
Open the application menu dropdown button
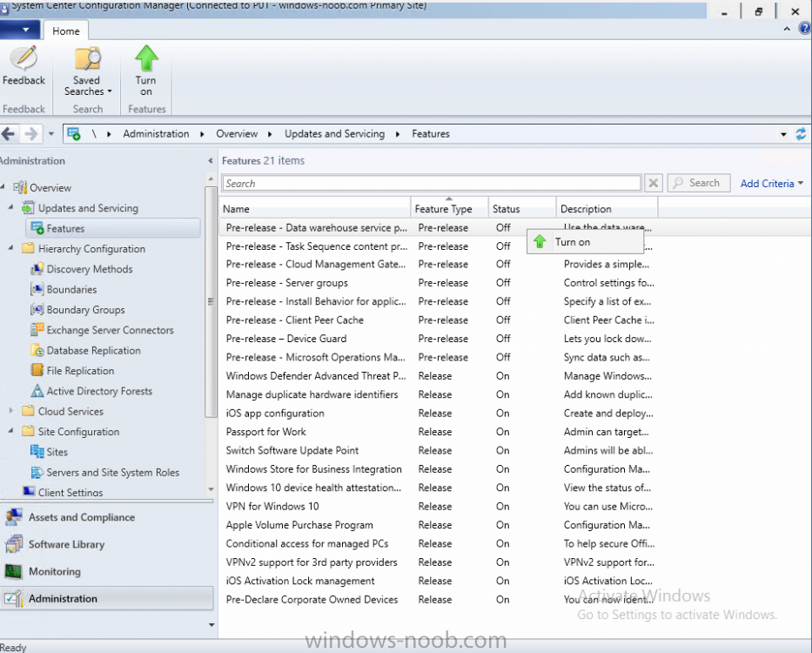(20, 30)
